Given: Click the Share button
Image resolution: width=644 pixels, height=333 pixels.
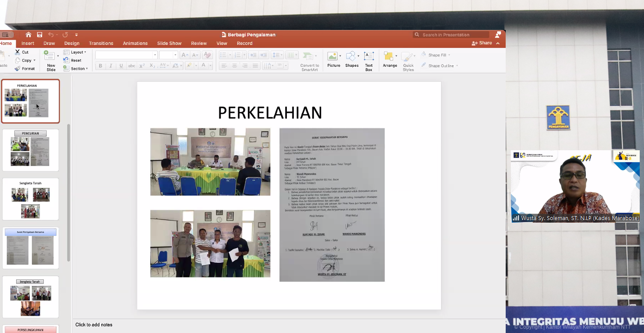Looking at the screenshot, I should [x=482, y=43].
